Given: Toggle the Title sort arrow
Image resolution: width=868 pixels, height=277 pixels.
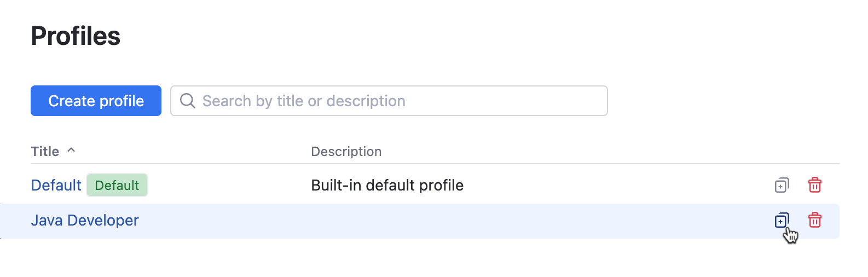Looking at the screenshot, I should pyautogui.click(x=71, y=151).
